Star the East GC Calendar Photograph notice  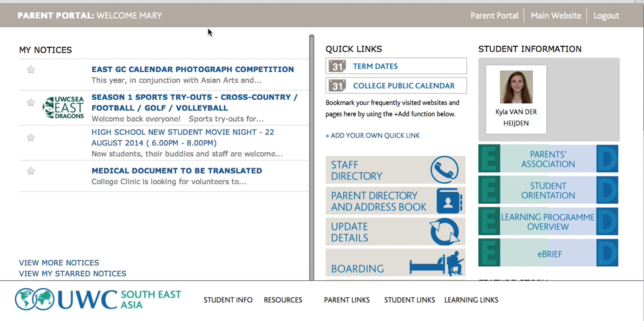[x=31, y=70]
